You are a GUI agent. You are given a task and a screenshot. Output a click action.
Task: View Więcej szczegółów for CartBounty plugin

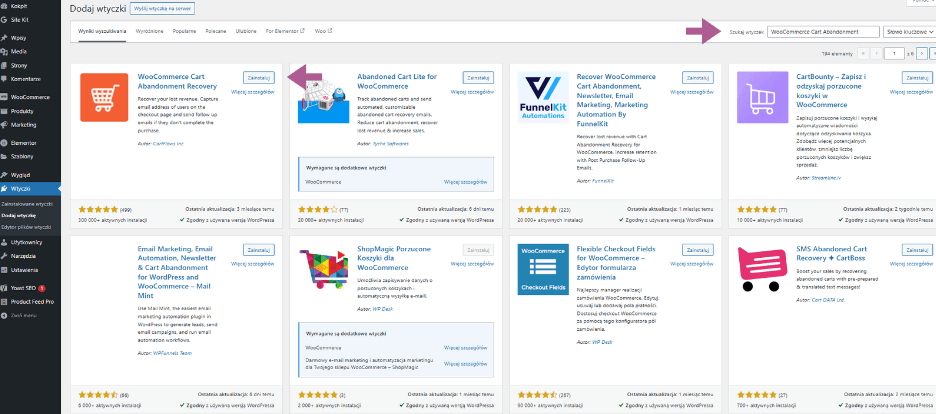(912, 92)
